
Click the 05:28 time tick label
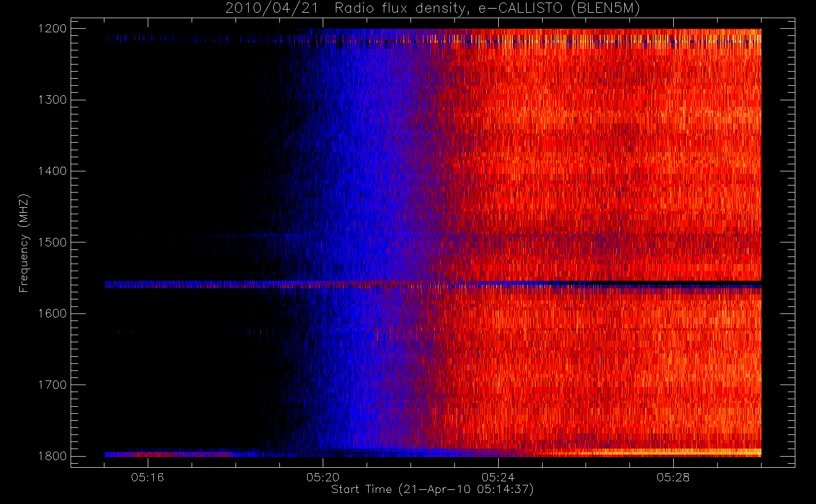click(x=673, y=477)
